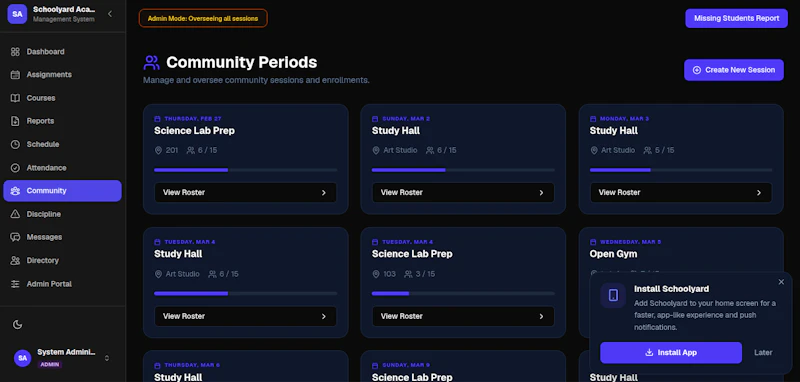Click the System Admin SA avatar
Viewport: 800px width, 382px height.
(x=22, y=358)
